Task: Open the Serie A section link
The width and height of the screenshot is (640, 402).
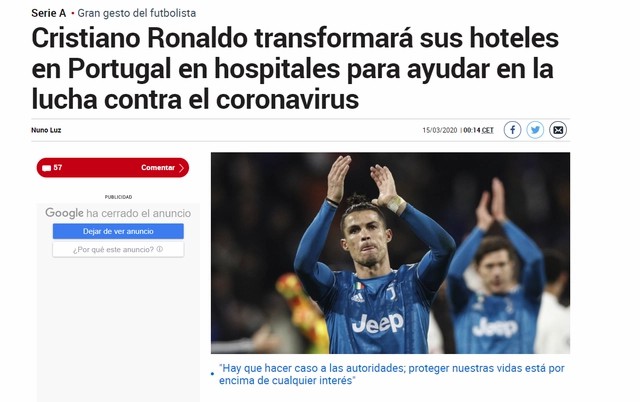Action: [x=49, y=13]
